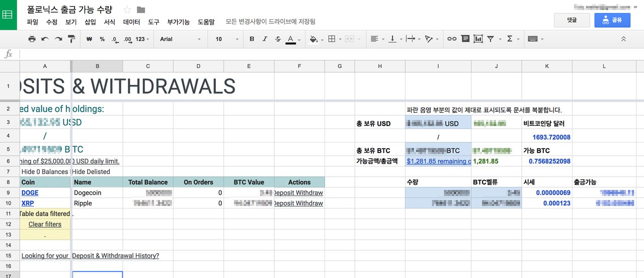Click the Clear filters link
The image size is (644, 278).
coord(45,224)
